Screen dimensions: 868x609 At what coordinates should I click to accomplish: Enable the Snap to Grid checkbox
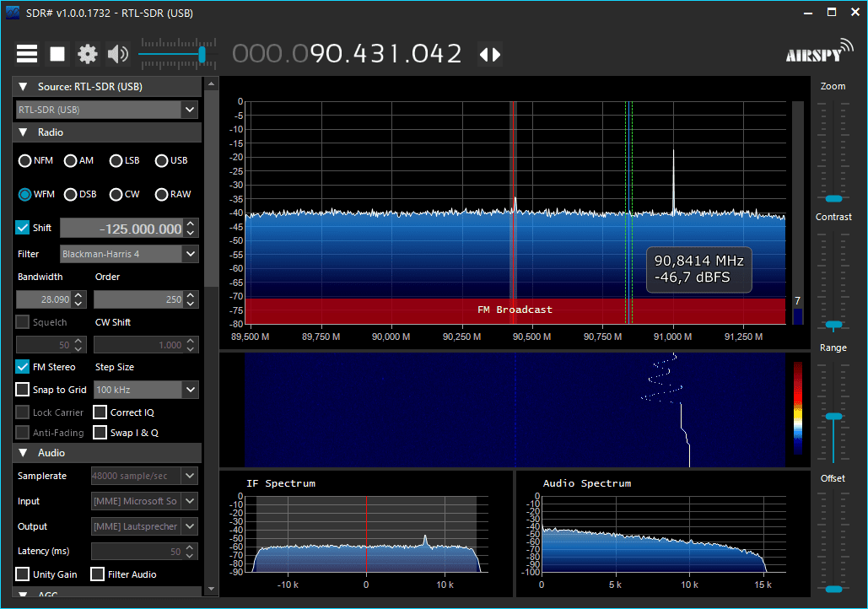[23, 390]
